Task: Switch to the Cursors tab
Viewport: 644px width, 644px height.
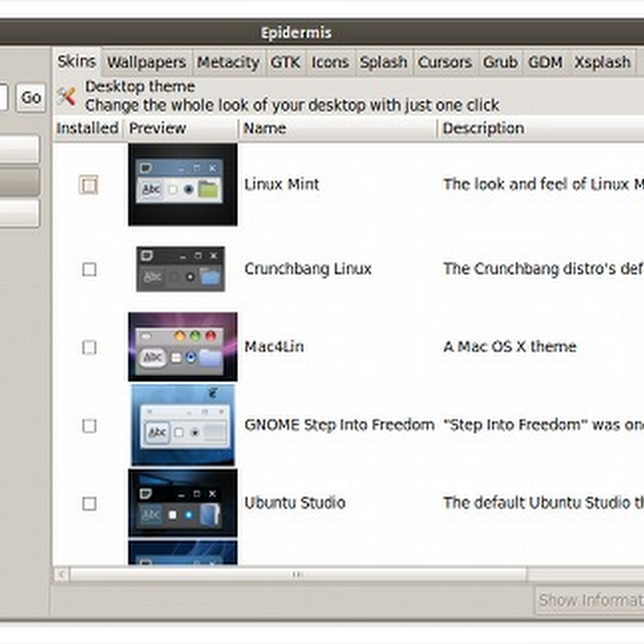Action: pyautogui.click(x=445, y=63)
